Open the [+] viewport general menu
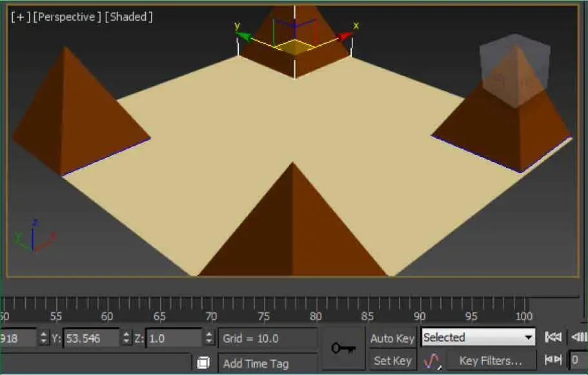 click(x=20, y=17)
